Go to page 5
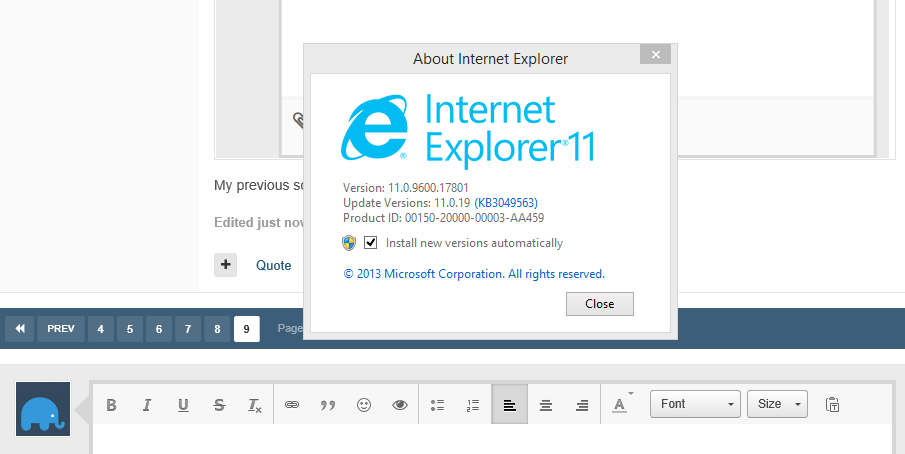Image resolution: width=905 pixels, height=454 pixels. (x=130, y=329)
